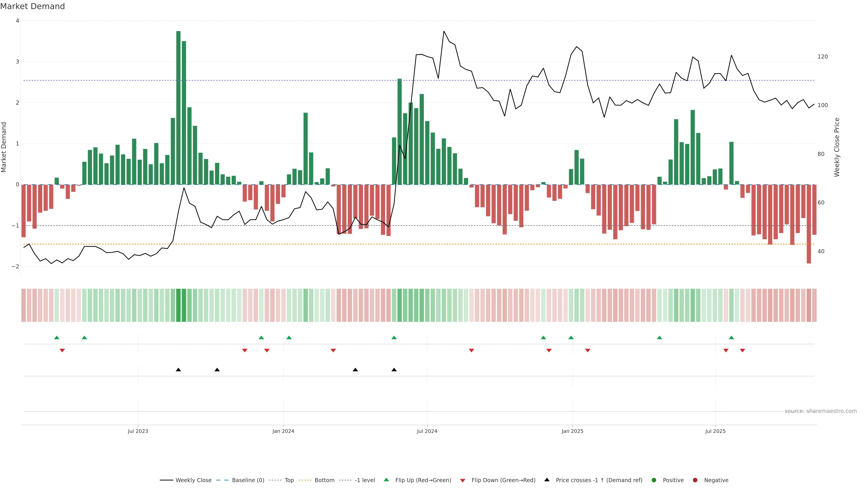This screenshot has width=868, height=488.
Task: Toggle the Top dotted line legend entry
Action: click(x=289, y=480)
